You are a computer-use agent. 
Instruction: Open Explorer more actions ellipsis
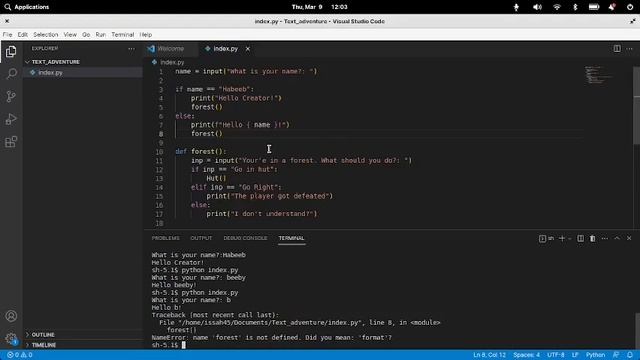click(131, 49)
